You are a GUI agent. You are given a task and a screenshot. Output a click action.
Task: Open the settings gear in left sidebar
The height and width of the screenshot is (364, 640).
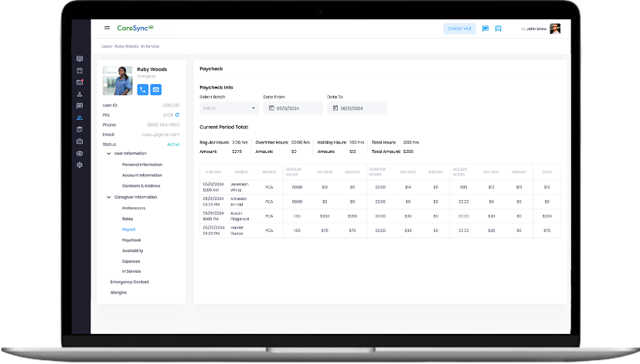click(x=80, y=165)
